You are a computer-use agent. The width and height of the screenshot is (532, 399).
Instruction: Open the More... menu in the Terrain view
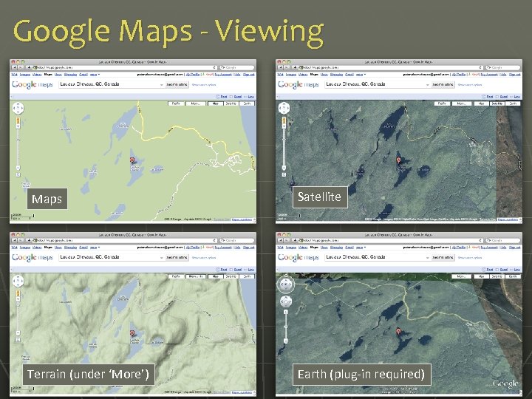click(x=196, y=276)
